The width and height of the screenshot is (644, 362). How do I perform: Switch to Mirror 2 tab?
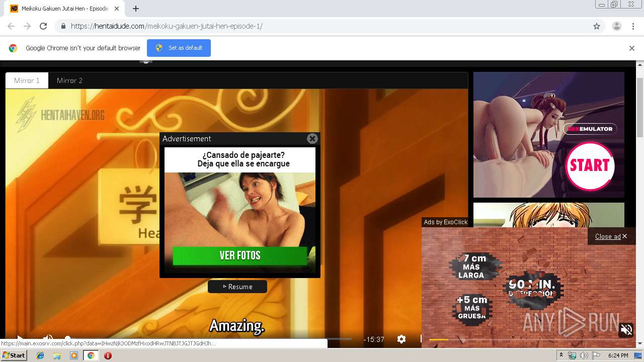[69, 80]
